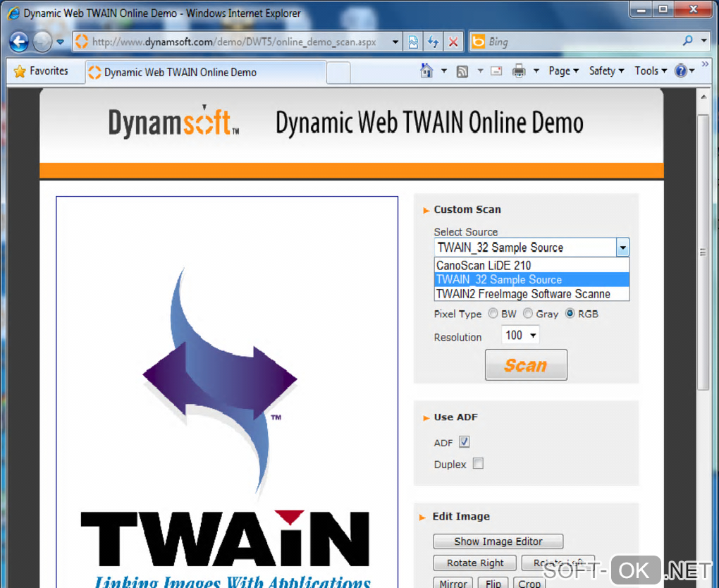719x588 pixels.
Task: Click the search magnifier icon
Action: [687, 41]
